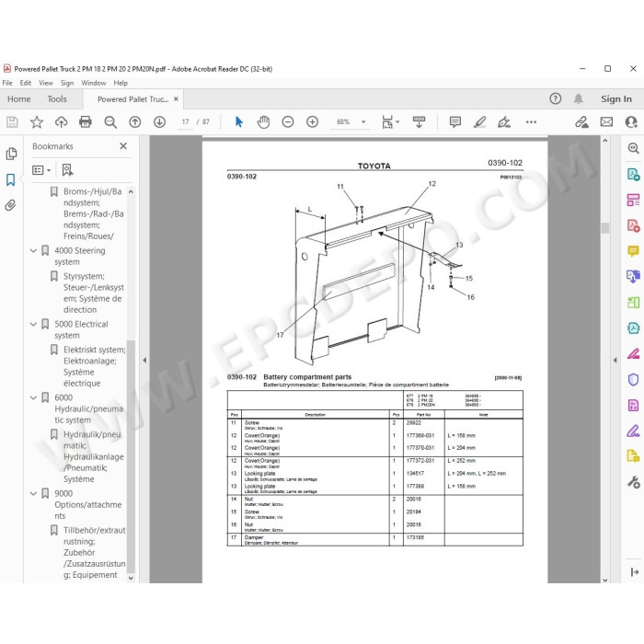Image resolution: width=644 pixels, height=644 pixels.
Task: Find current bookmark icon
Action: pyautogui.click(x=67, y=169)
